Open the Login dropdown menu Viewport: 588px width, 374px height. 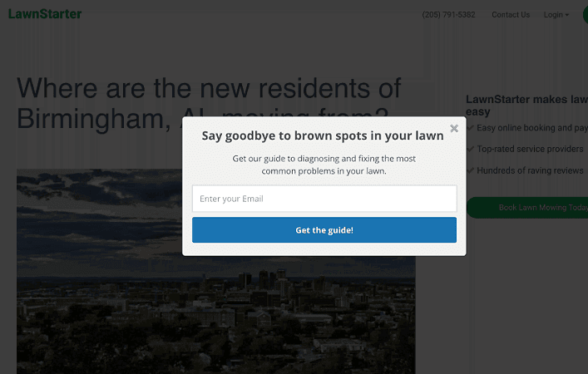point(556,15)
